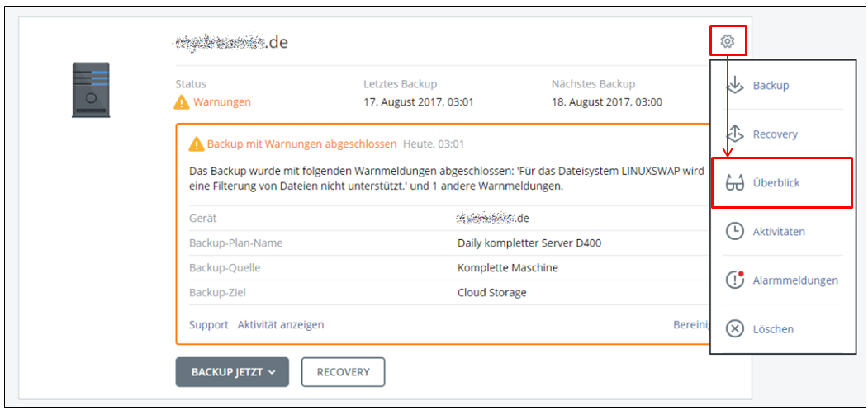Click Komplette Maschine value
This screenshot has height=410, width=868.
point(508,268)
